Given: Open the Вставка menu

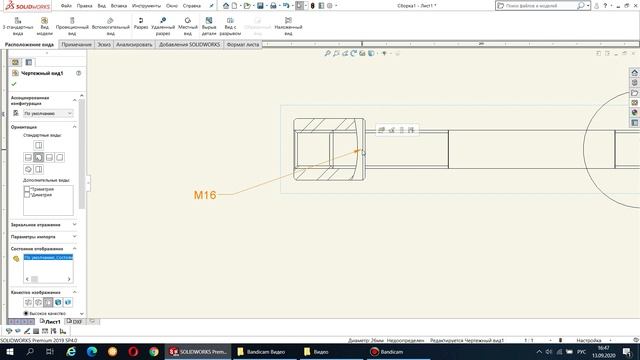Looking at the screenshot, I should point(119,6).
